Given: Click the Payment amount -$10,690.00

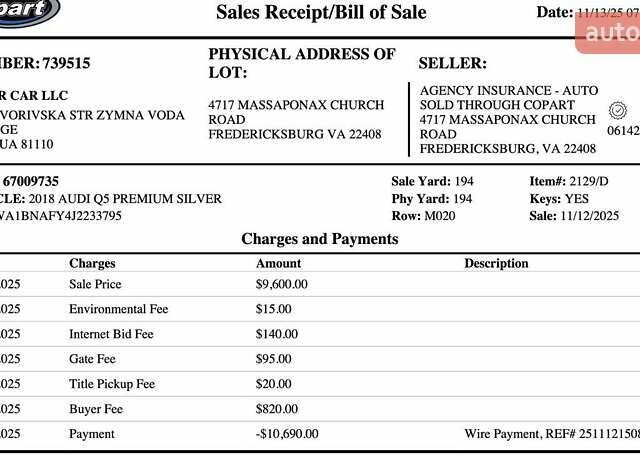Looking at the screenshot, I should [287, 434].
